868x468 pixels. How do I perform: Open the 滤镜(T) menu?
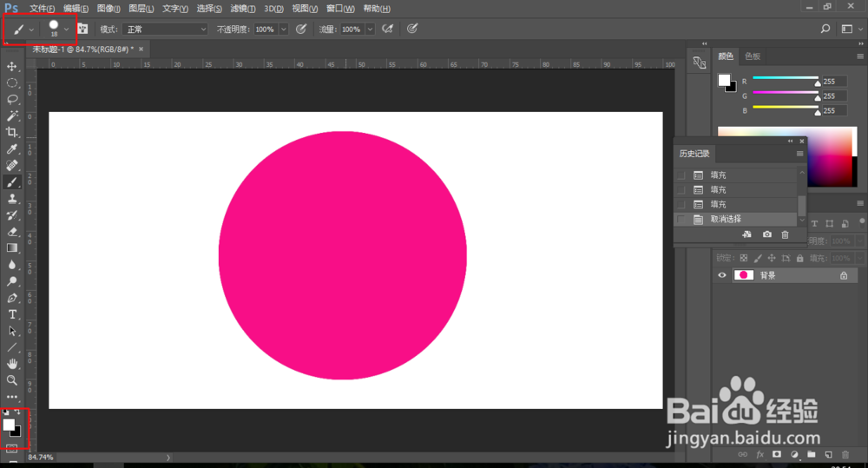[x=243, y=9]
